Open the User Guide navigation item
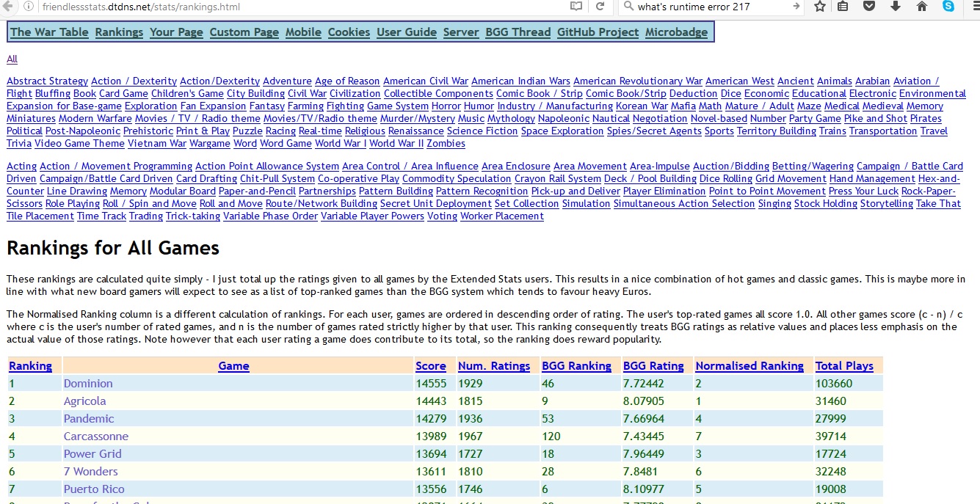This screenshot has height=504, width=980. [406, 32]
